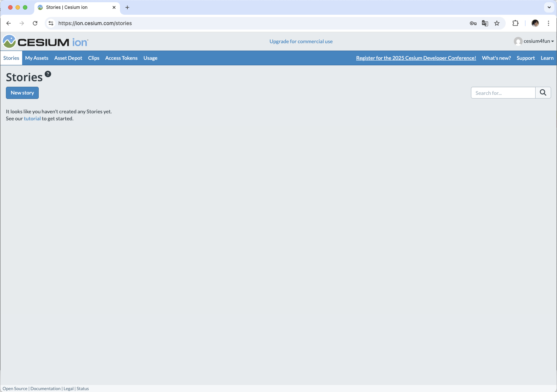Click the Chrome profile avatar
This screenshot has height=392, width=557.
click(535, 23)
